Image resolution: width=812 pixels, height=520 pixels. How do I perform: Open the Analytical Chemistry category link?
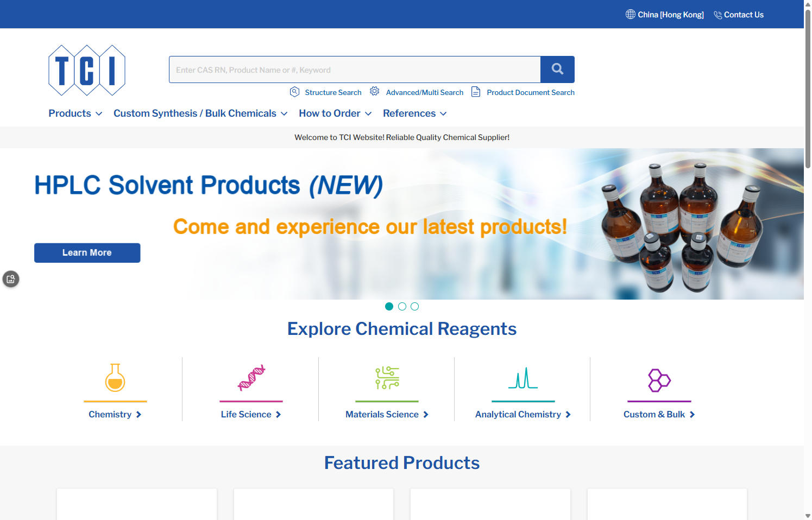coord(518,415)
